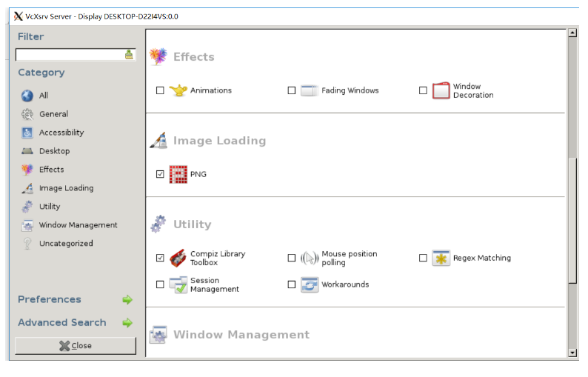This screenshot has height=377, width=588.
Task: Open the Regex Matching plugin label
Action: [482, 258]
